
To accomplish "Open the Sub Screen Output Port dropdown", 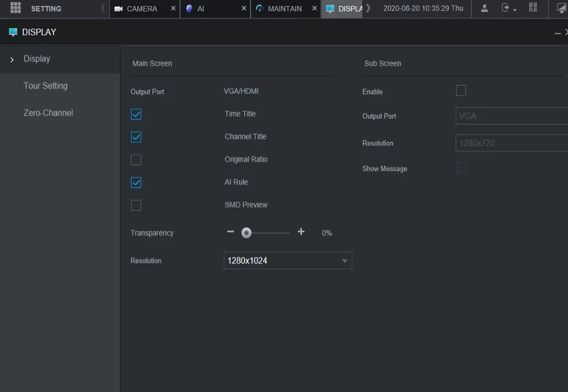I will (x=512, y=116).
